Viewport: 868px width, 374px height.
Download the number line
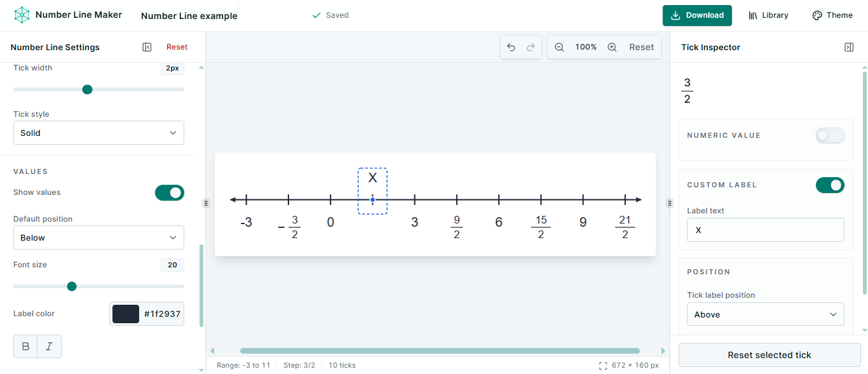point(697,15)
